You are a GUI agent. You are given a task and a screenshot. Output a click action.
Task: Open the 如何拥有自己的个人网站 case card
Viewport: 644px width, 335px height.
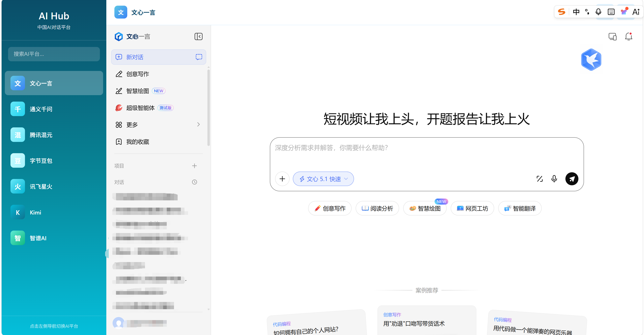tap(317, 323)
